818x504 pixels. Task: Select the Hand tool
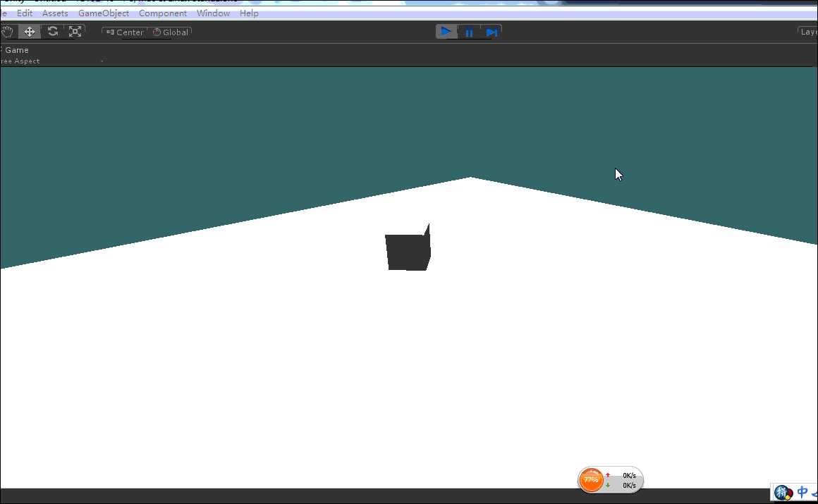coord(7,32)
